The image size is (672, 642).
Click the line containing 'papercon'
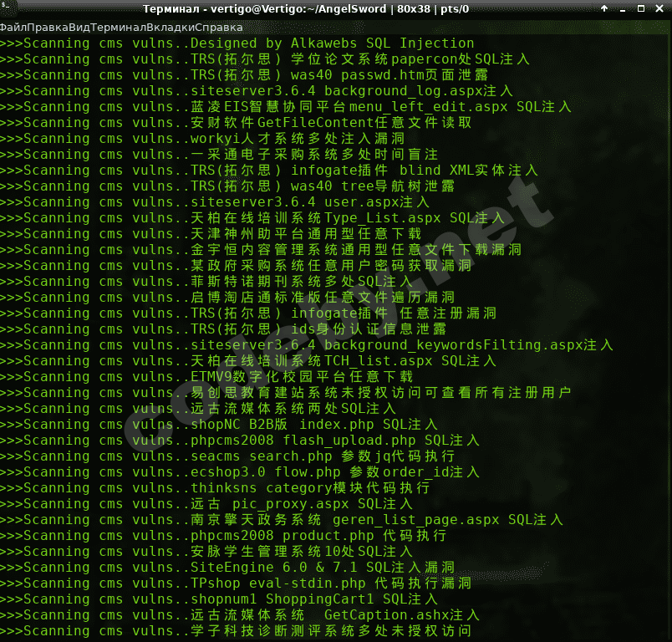coord(265,59)
